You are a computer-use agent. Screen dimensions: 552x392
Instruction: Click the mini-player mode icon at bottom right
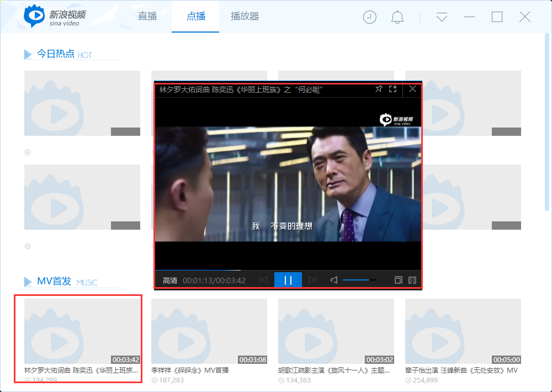[x=412, y=280]
